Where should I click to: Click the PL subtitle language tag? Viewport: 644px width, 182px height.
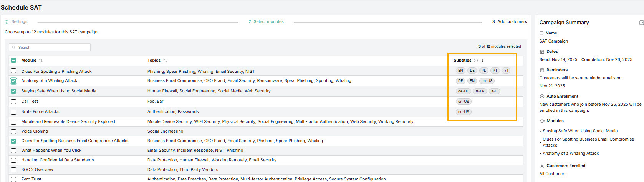click(483, 71)
